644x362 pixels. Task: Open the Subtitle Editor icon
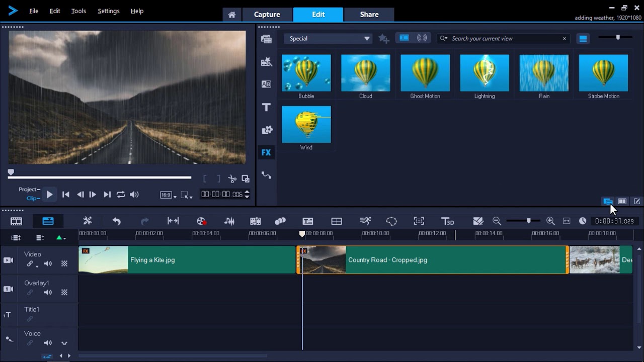point(308,221)
